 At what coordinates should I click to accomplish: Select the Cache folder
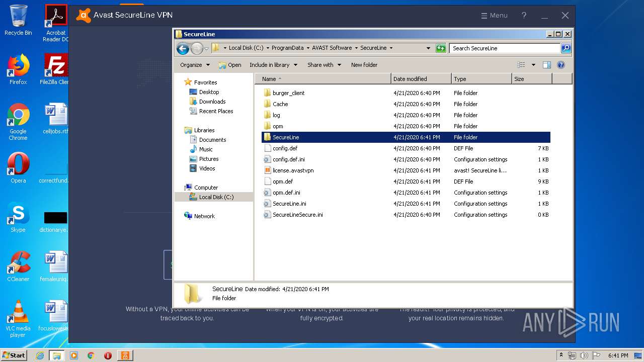280,104
